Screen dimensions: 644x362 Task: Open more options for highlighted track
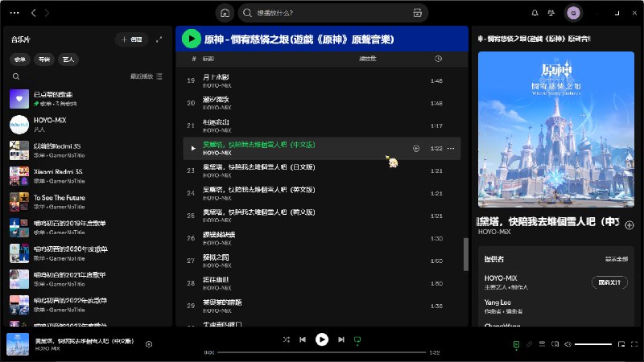(x=451, y=148)
